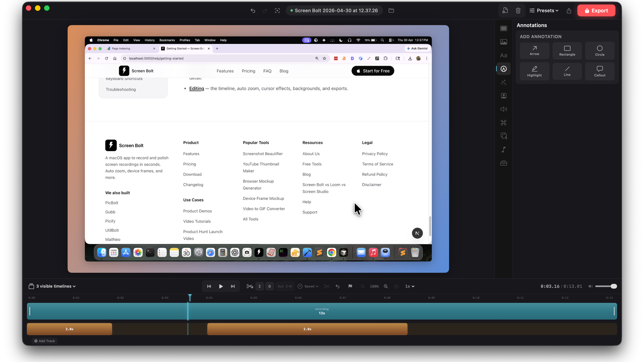This screenshot has width=644, height=362.
Task: Click the Annotations panel heading
Action: [532, 25]
